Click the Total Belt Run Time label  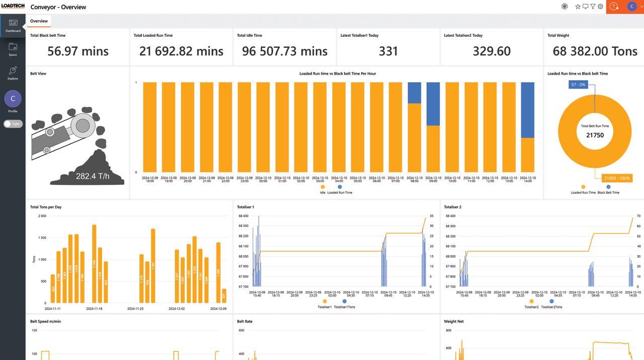pos(595,126)
